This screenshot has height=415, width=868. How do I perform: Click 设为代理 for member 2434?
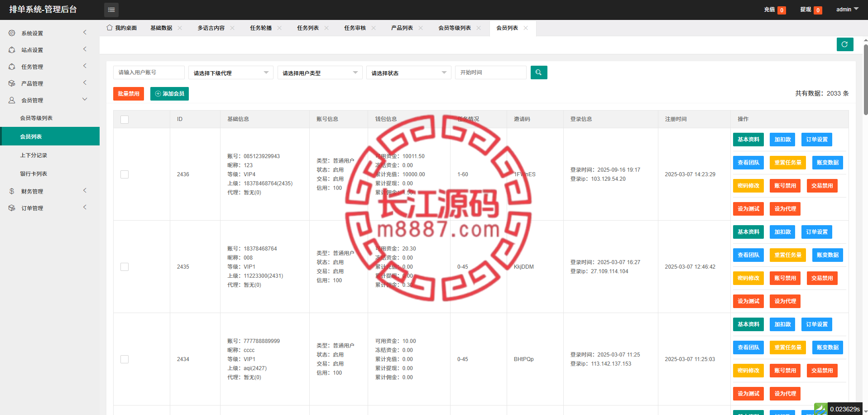point(785,394)
